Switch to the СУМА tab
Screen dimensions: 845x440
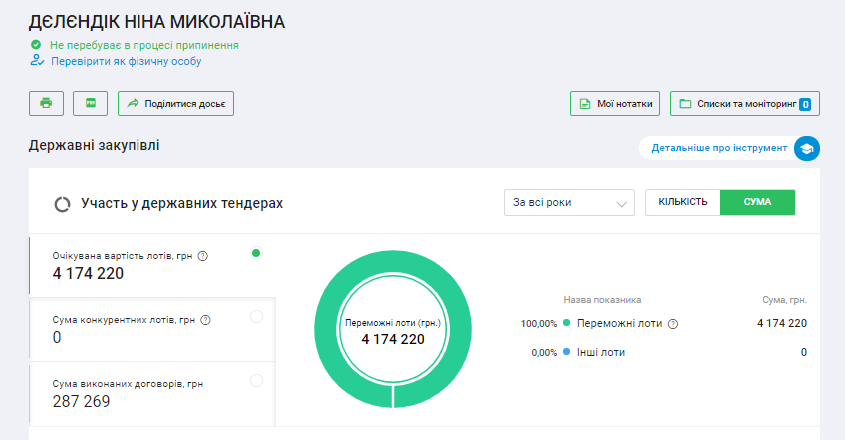pyautogui.click(x=757, y=202)
